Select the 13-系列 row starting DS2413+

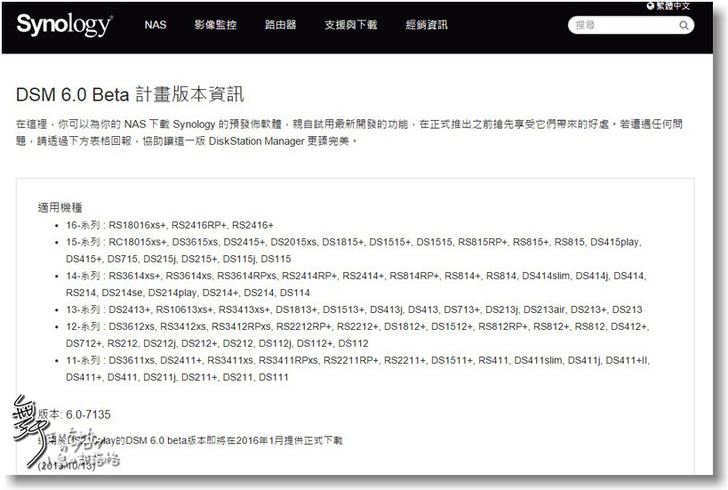354,310
